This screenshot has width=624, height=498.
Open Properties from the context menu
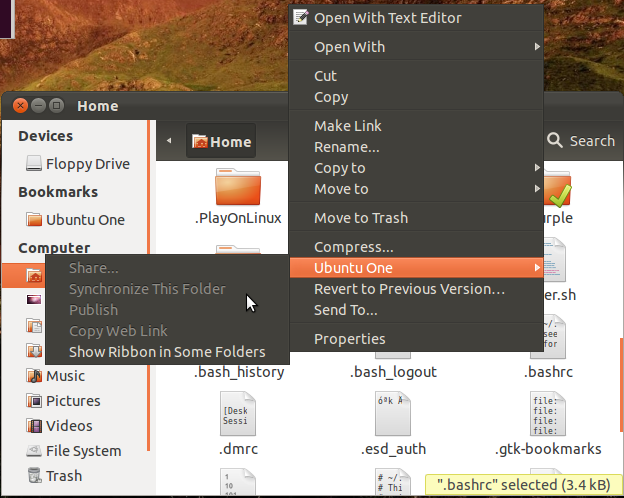coord(416,339)
